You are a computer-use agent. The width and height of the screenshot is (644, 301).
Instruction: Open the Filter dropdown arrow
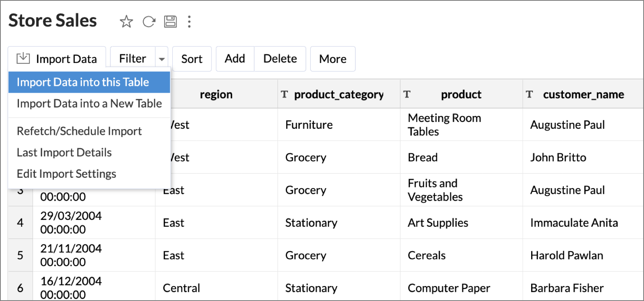pyautogui.click(x=162, y=59)
